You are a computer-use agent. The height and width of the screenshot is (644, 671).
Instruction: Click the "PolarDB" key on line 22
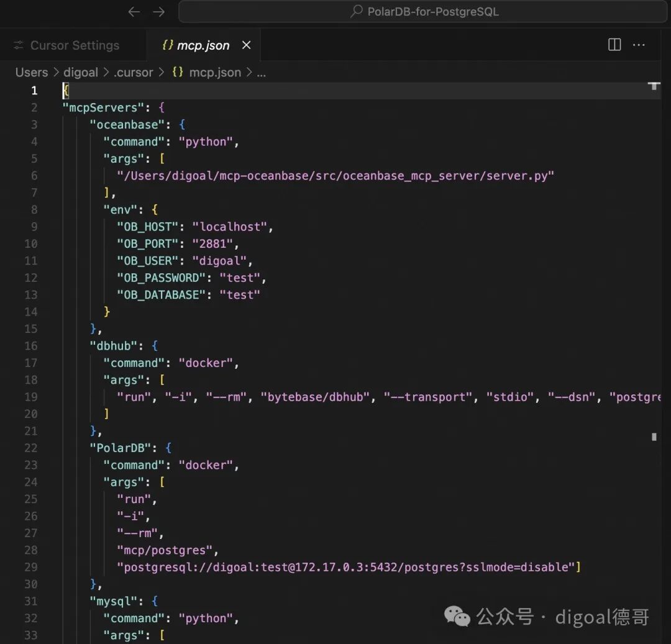point(121,448)
